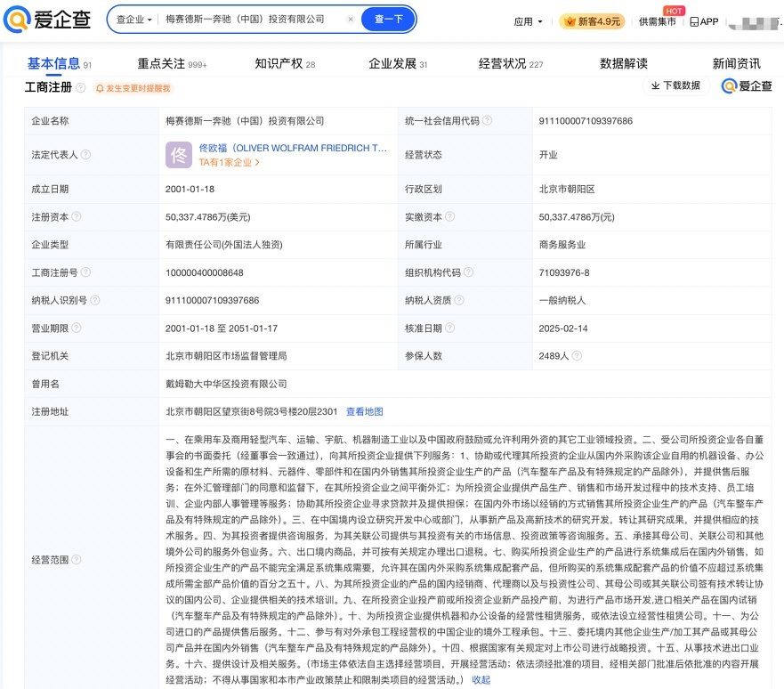Click the 下载数据 download button
The height and width of the screenshot is (689, 784).
click(x=675, y=85)
